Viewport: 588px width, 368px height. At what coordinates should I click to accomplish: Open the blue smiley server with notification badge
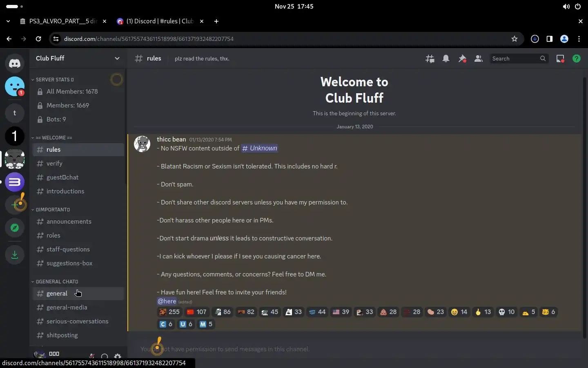pos(15,86)
